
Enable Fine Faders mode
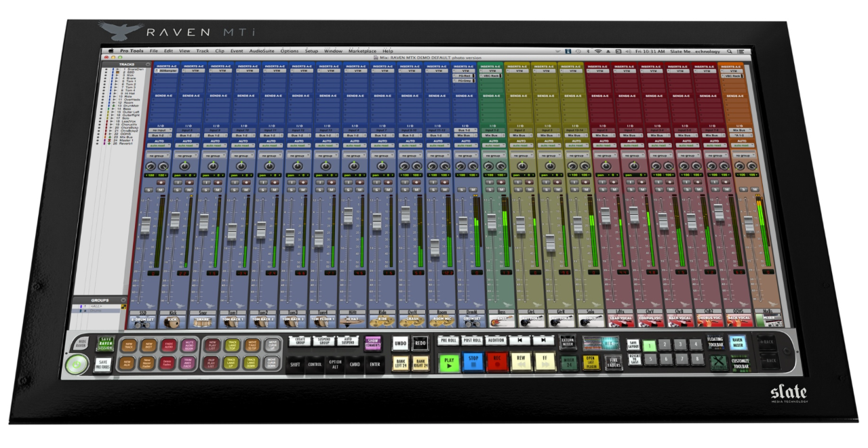tap(613, 362)
